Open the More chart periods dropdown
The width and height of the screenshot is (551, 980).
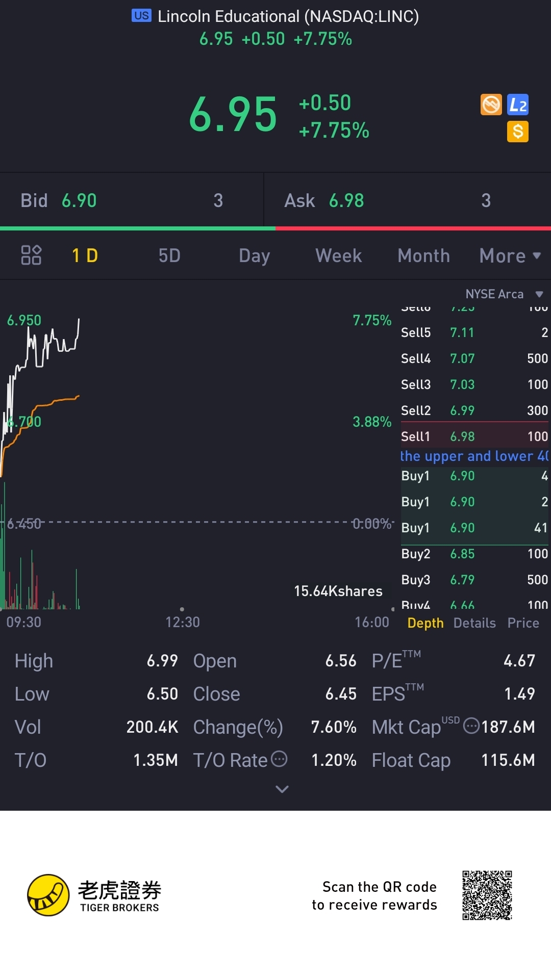[510, 255]
